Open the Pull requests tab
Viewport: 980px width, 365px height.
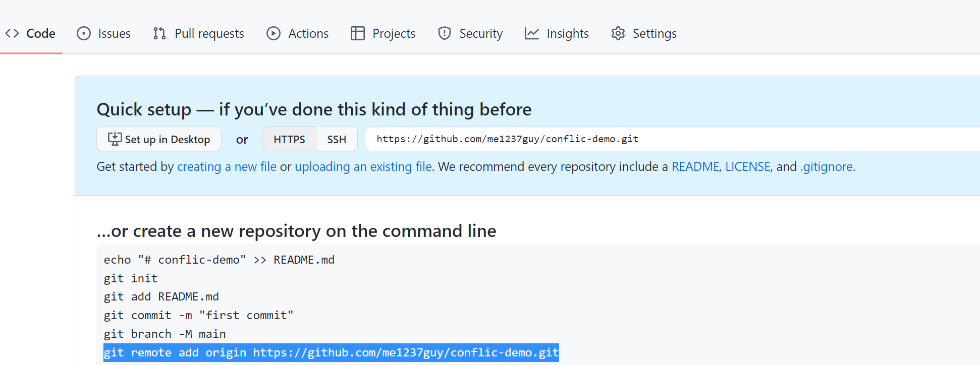[x=199, y=33]
